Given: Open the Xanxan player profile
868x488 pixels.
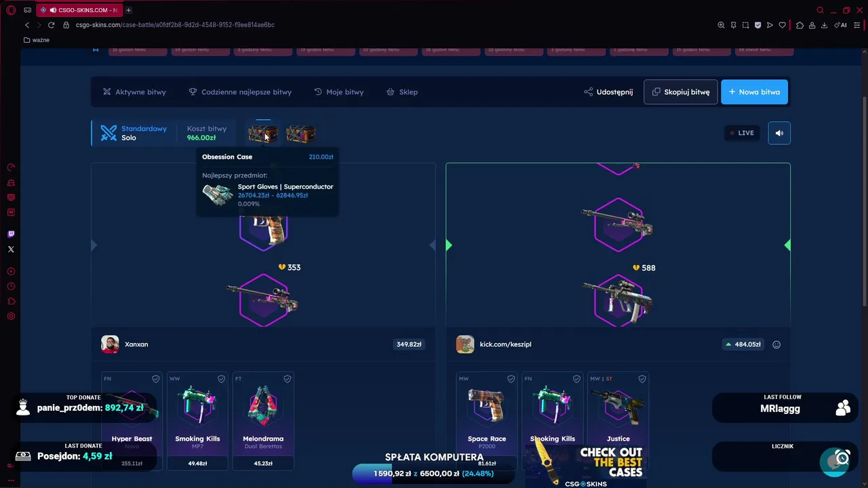Looking at the screenshot, I should click(125, 344).
